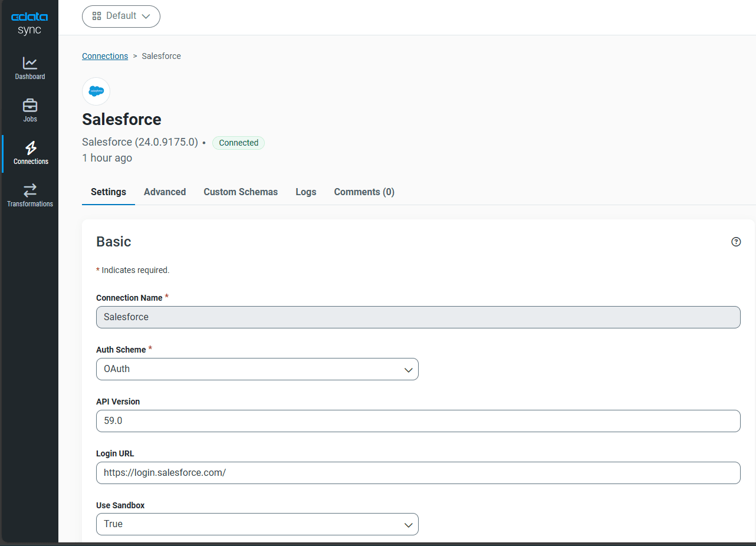756x546 pixels.
Task: Open the Custom Schemas tab
Action: point(241,192)
